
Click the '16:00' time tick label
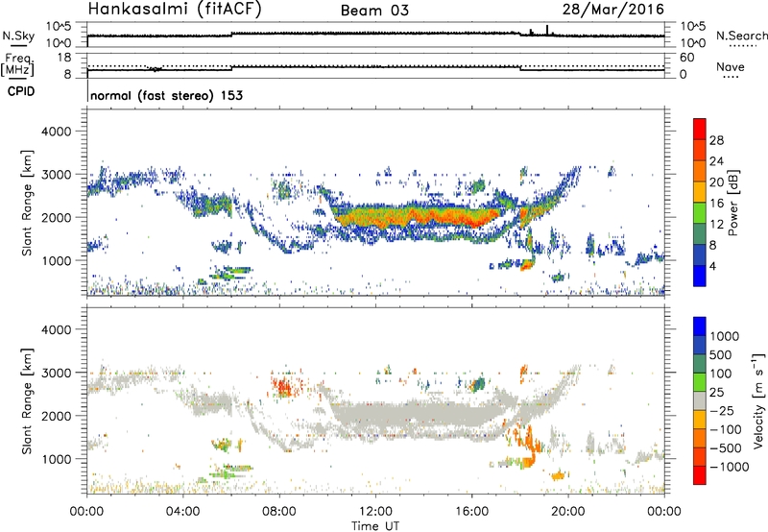point(471,512)
